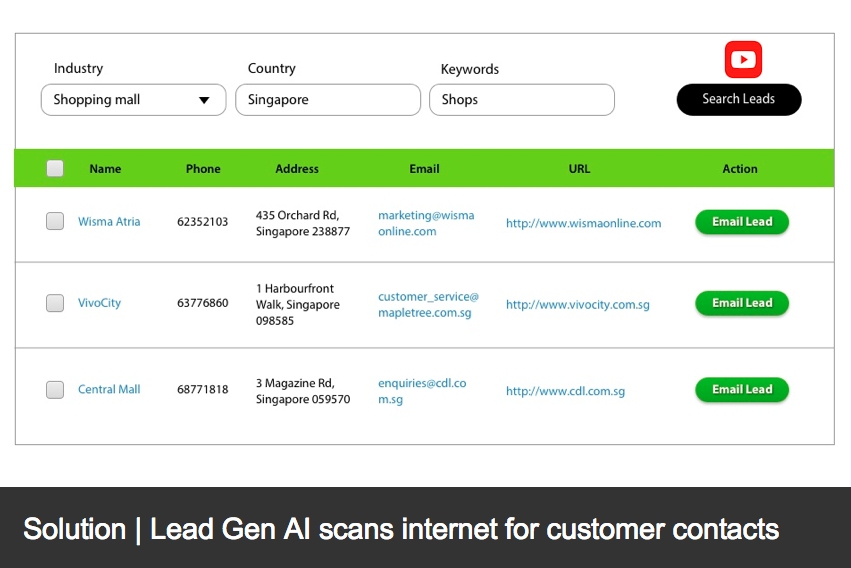
Task: Click the Search Leads button
Action: (x=739, y=99)
